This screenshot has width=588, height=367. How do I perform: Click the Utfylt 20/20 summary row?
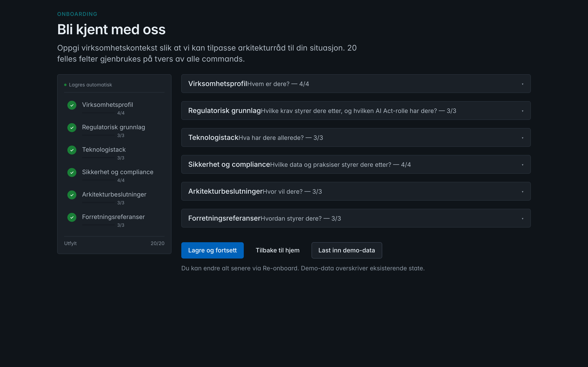click(x=114, y=243)
